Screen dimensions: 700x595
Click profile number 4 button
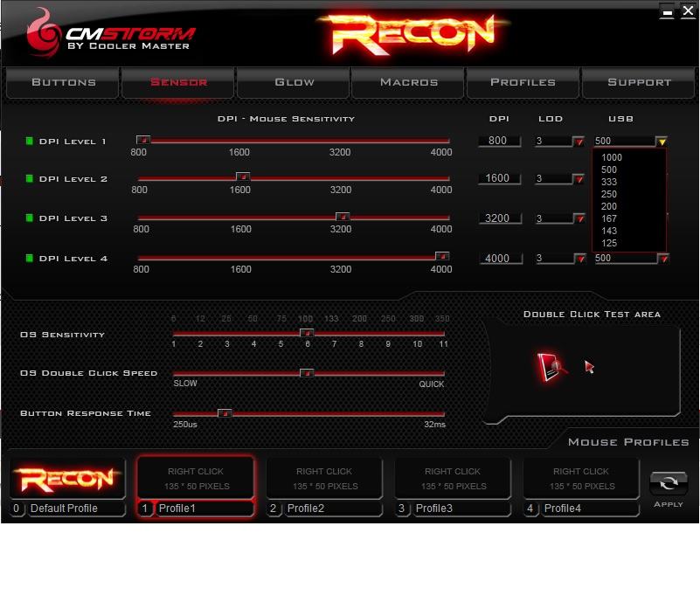530,509
